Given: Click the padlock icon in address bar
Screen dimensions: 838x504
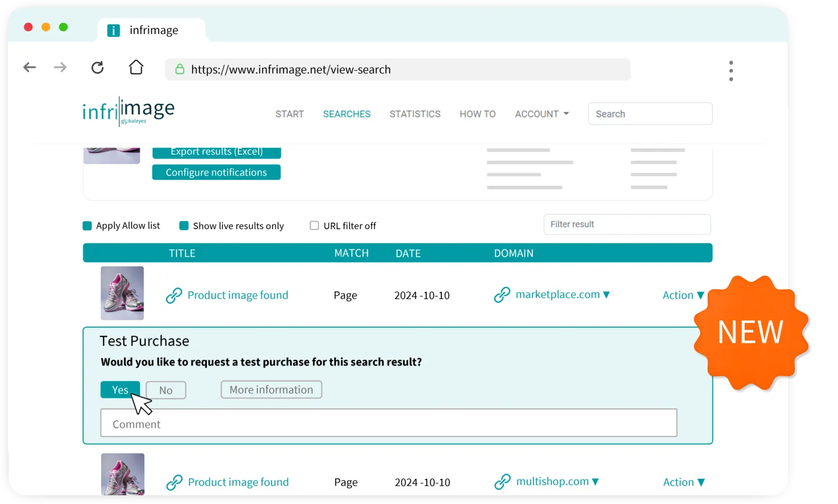Looking at the screenshot, I should click(x=180, y=69).
